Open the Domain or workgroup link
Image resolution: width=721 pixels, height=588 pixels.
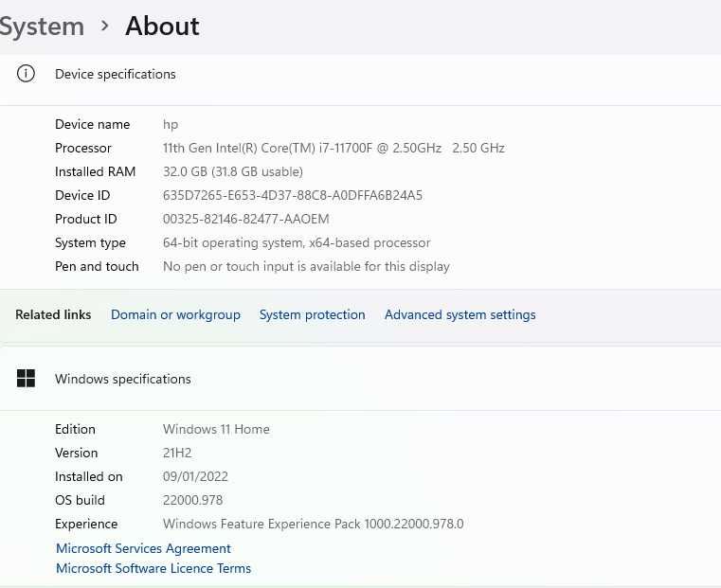[x=175, y=314]
